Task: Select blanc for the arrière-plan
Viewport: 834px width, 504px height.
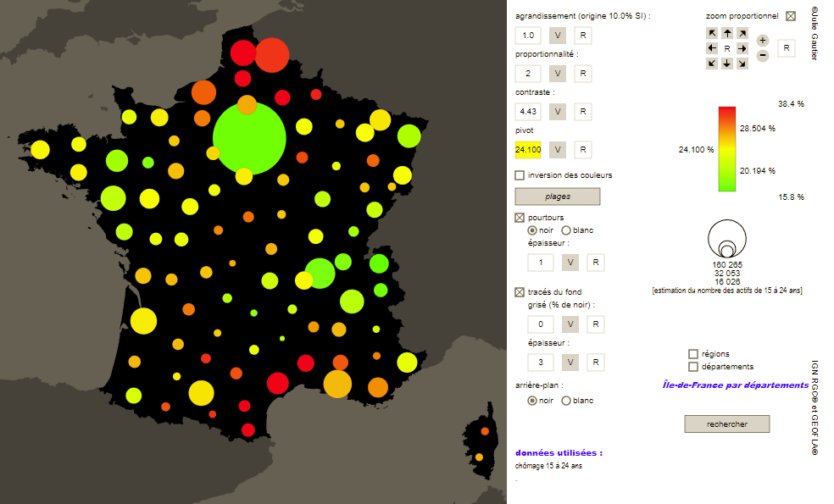Action: [x=566, y=401]
